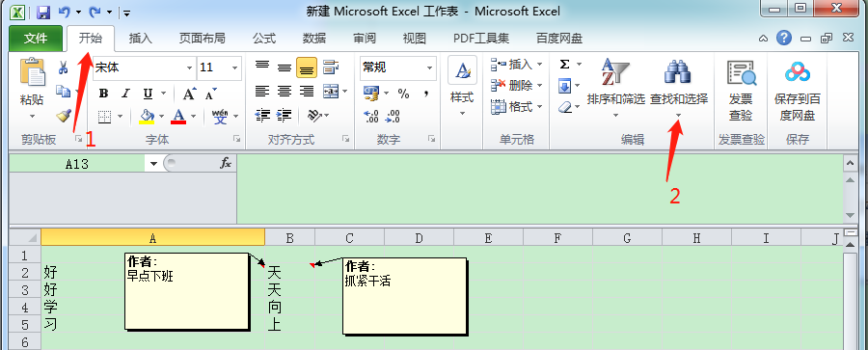868x350 pixels.
Task: Switch to the 插入 ribbon tab
Action: (140, 39)
